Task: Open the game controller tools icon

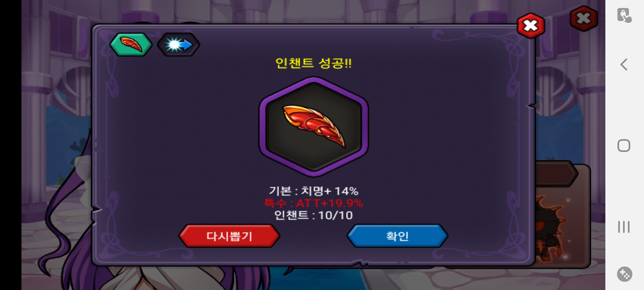Action: tap(624, 274)
